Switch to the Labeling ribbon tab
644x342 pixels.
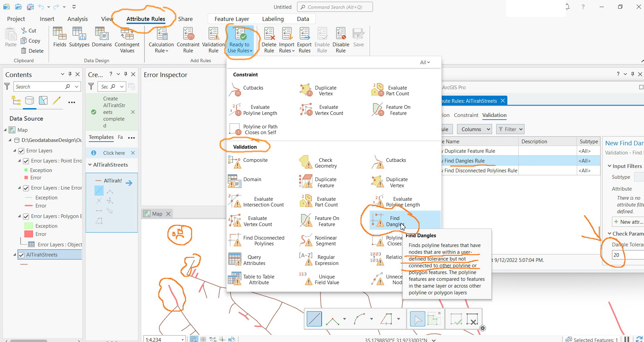point(273,19)
